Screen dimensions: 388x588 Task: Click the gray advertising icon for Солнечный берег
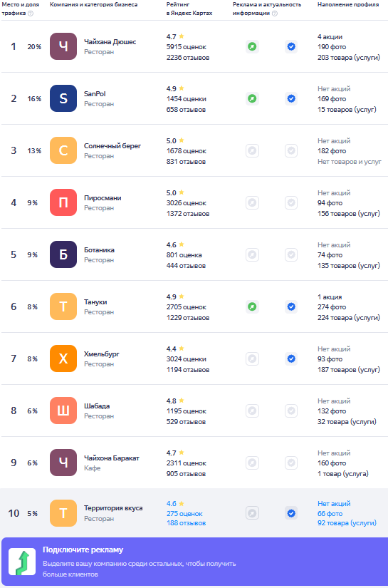pos(253,151)
